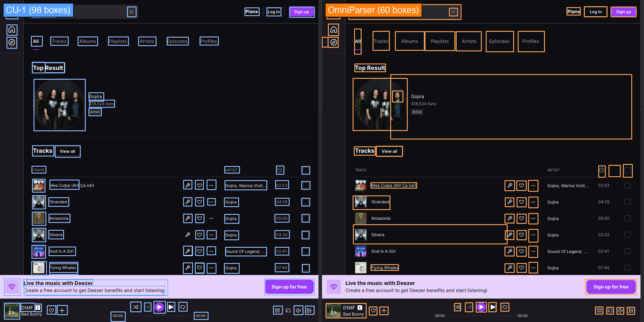This screenshot has height=322, width=644.
Task: Open three-dot menu for God Is A Girl in CU-1 panel
Action: pyautogui.click(x=211, y=251)
